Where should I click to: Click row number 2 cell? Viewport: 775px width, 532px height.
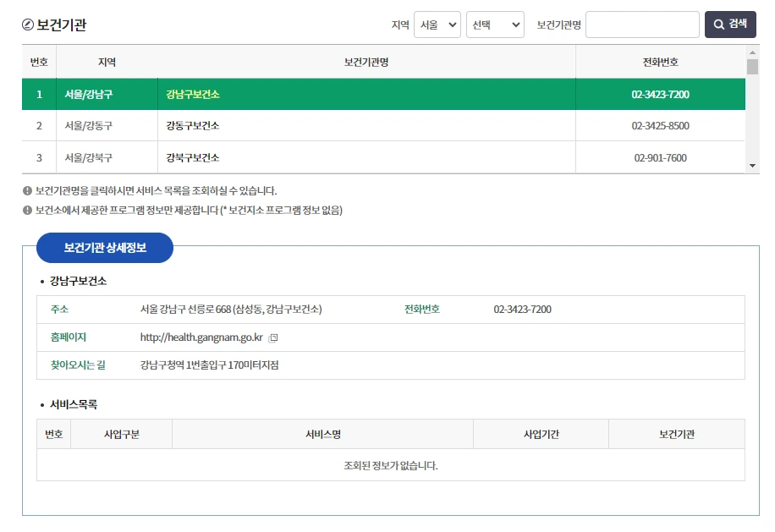tap(39, 125)
